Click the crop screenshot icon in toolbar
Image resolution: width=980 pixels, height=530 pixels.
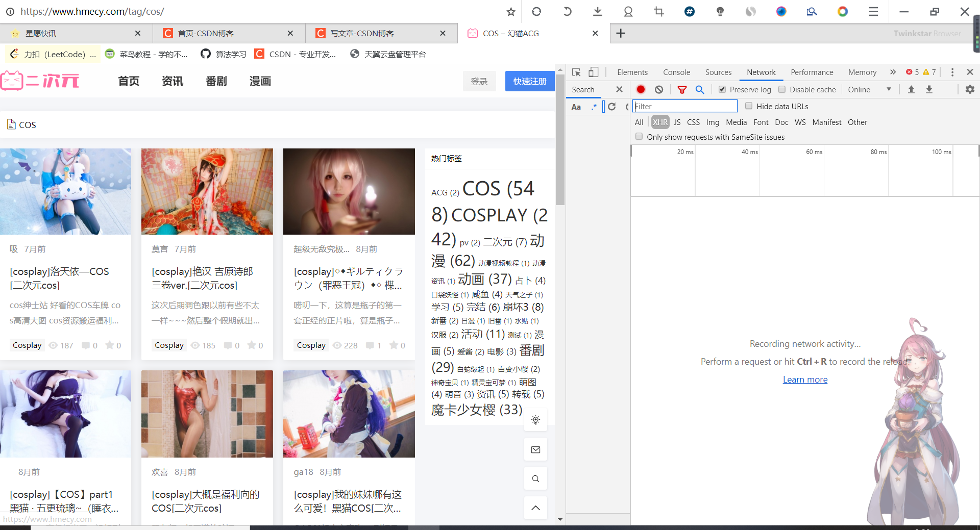659,11
